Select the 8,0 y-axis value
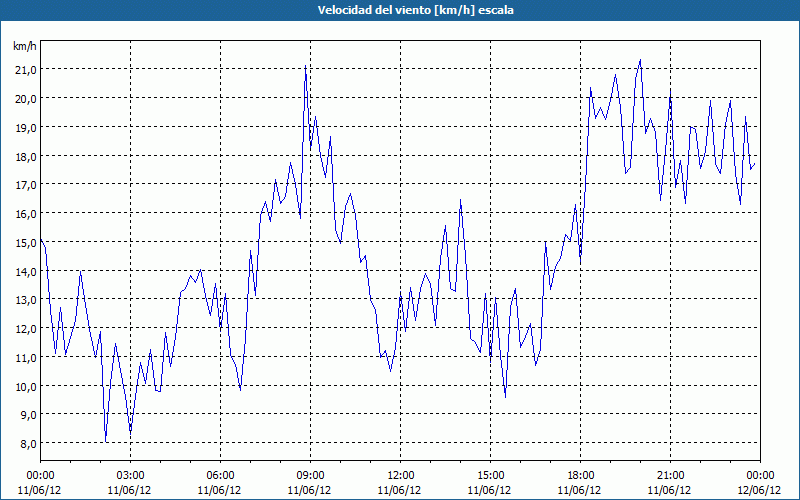 [x=28, y=444]
